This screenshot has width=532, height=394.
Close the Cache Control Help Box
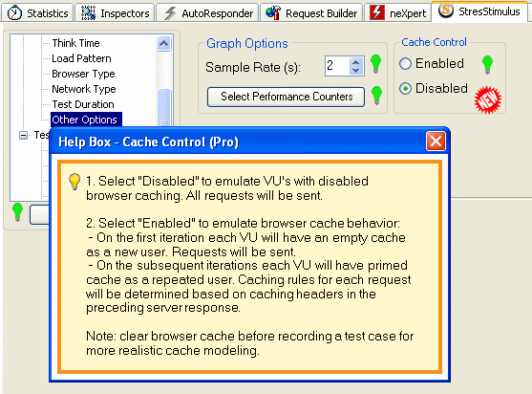coord(436,142)
